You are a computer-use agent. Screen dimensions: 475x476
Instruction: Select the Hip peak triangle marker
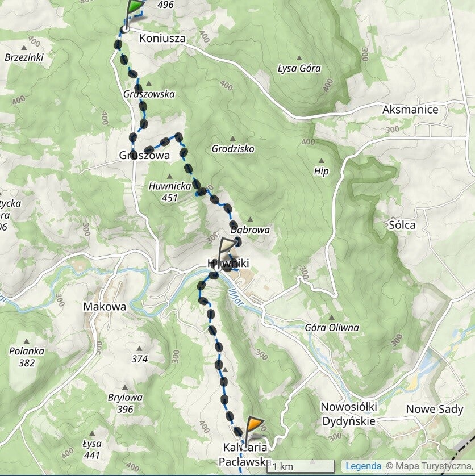click(322, 161)
